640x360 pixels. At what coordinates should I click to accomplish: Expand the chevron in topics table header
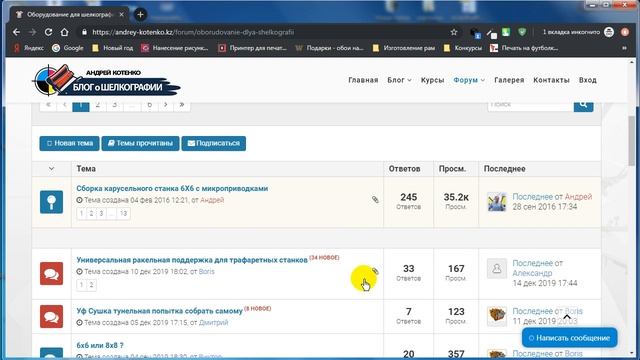point(51,169)
